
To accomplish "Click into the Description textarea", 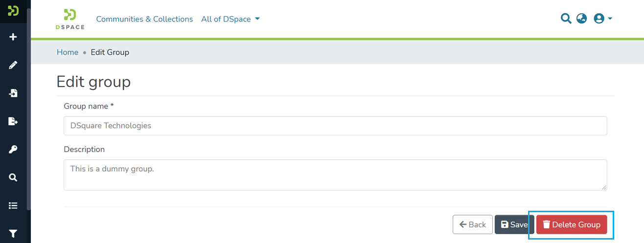I will tap(335, 175).
